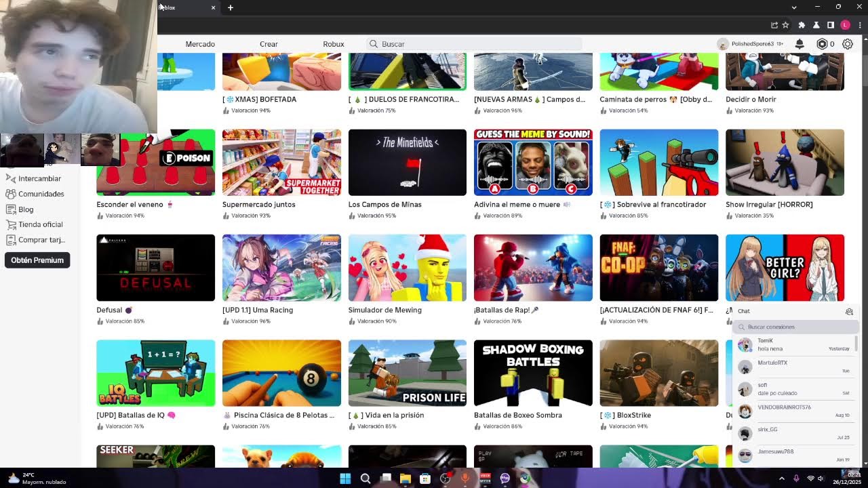
Task: Open the IQ Battles game thumbnail
Action: click(x=156, y=373)
